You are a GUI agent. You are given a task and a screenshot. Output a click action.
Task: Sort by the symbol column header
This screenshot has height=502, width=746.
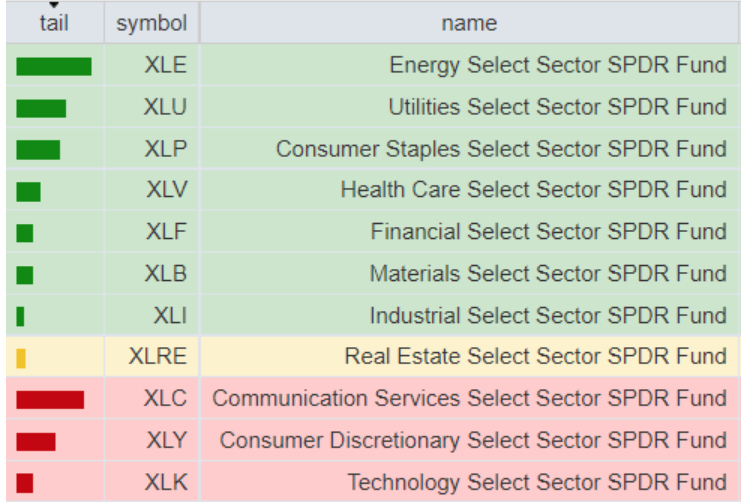[151, 23]
